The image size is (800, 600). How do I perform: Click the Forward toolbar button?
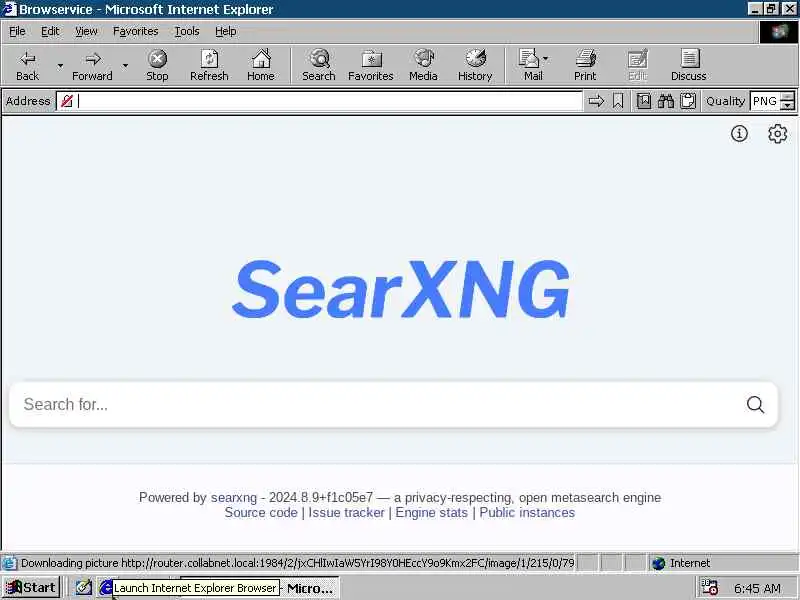92,65
